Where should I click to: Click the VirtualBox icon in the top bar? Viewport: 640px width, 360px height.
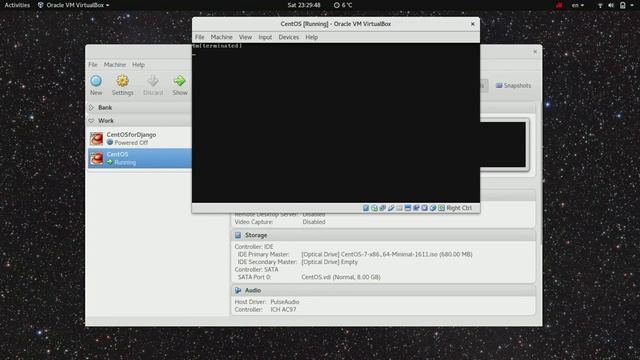[41, 5]
